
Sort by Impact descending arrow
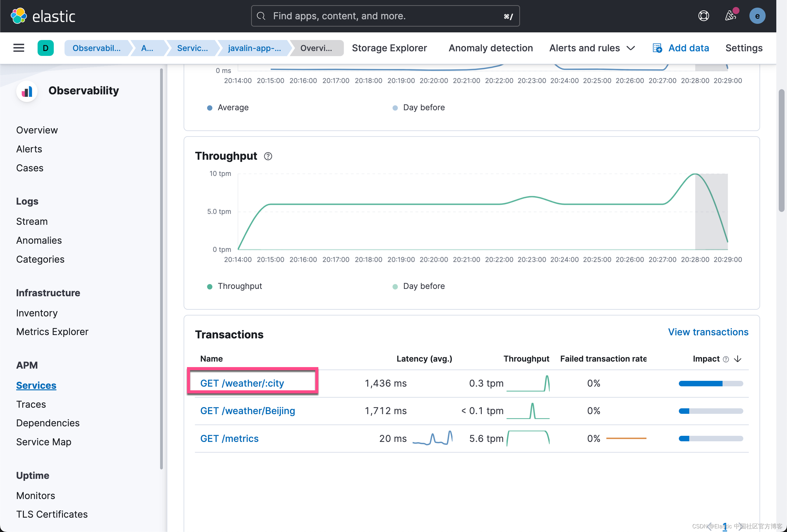pyautogui.click(x=738, y=359)
